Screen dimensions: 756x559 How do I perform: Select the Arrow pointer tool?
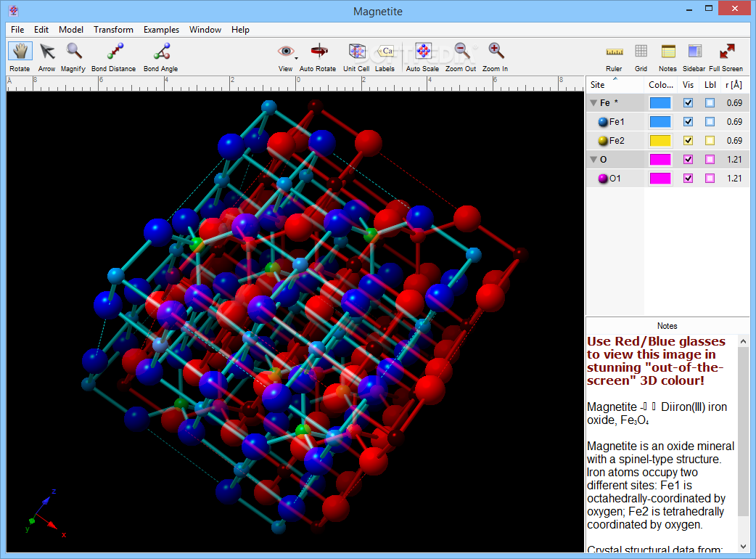[46, 57]
